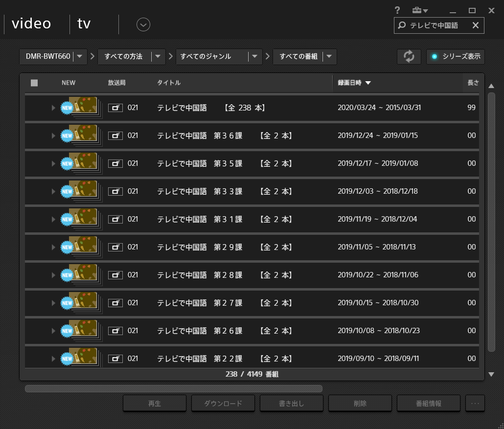The image size is (504, 429).
Task: Toggle シリーズ表示 series view
Action: tap(455, 57)
